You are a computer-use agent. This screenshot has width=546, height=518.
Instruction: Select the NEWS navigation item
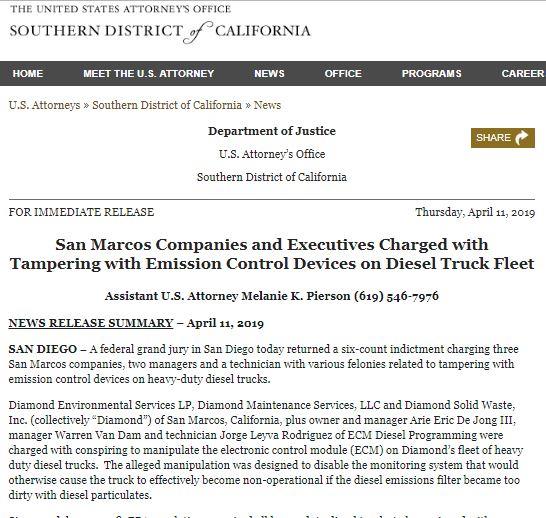(x=269, y=73)
